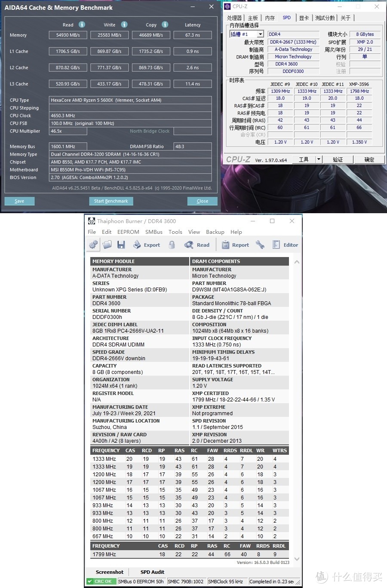
Task: Click Start Benchmark in AIDA64
Action: pyautogui.click(x=111, y=201)
